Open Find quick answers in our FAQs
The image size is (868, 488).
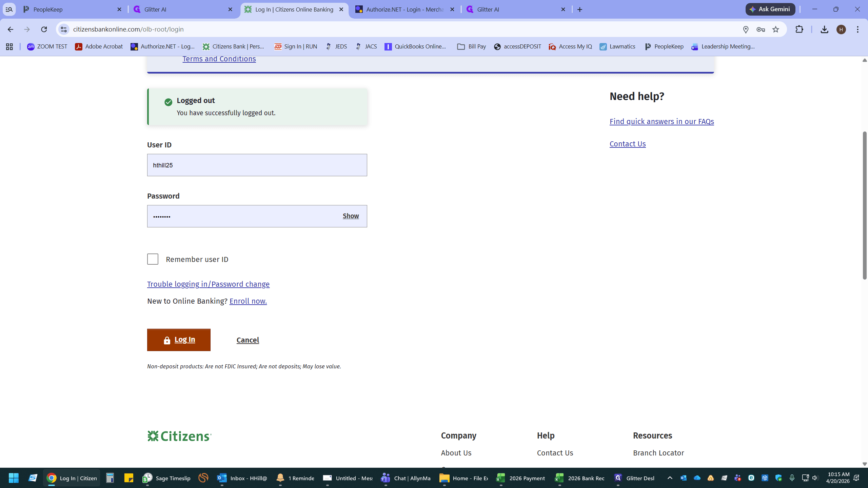coord(662,121)
